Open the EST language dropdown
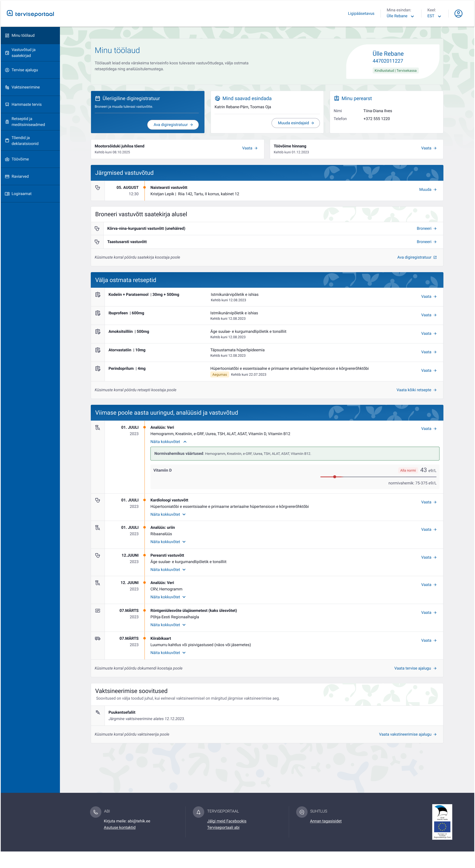475x868 pixels. [x=434, y=16]
